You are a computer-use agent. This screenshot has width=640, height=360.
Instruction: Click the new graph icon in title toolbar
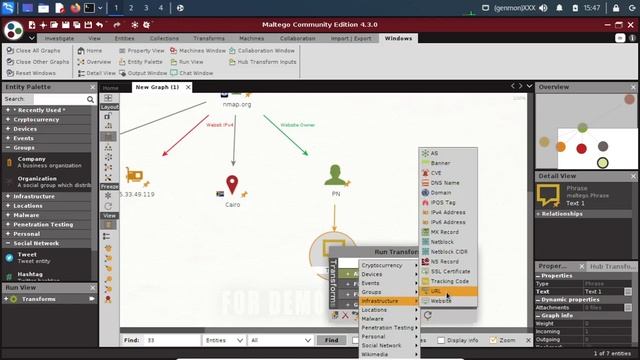coord(32,25)
